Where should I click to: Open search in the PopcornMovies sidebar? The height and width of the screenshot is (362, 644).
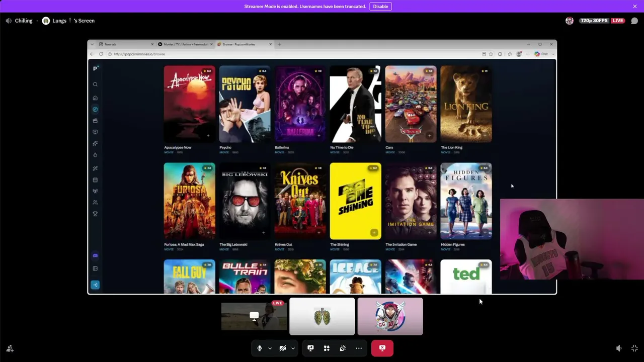click(95, 84)
